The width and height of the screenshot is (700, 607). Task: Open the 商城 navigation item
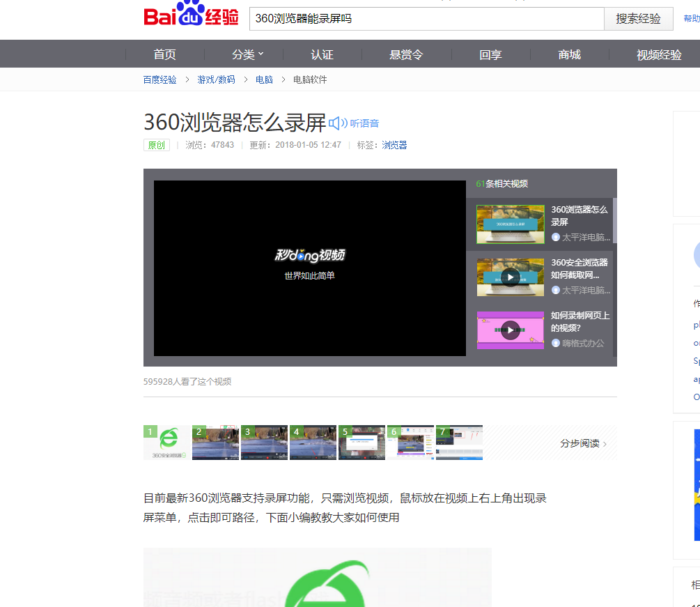569,54
